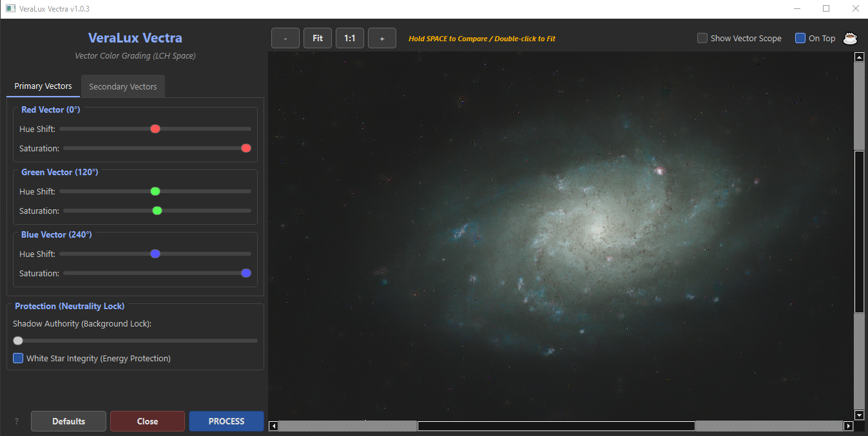Reset settings with the Defaults button
868x436 pixels.
[68, 421]
